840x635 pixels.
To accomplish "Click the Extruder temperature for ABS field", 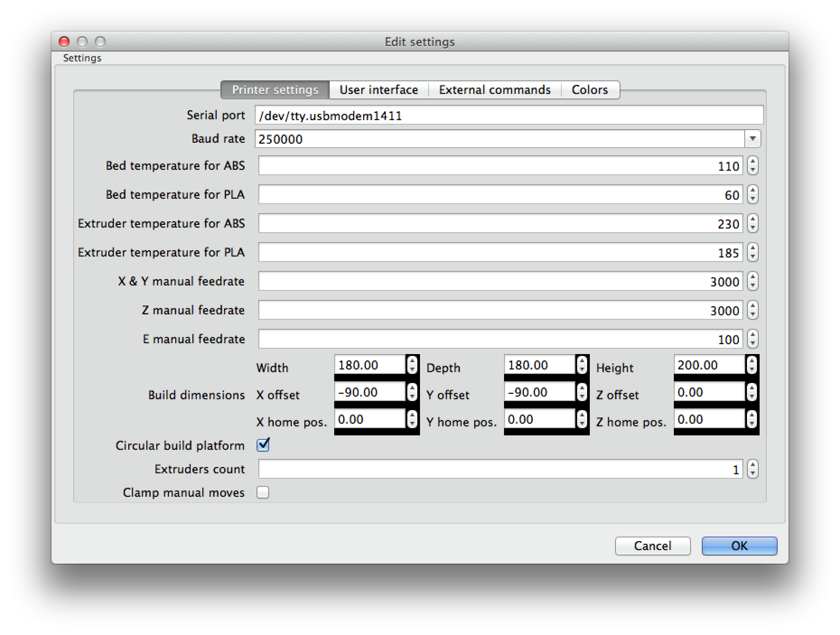I will point(500,224).
